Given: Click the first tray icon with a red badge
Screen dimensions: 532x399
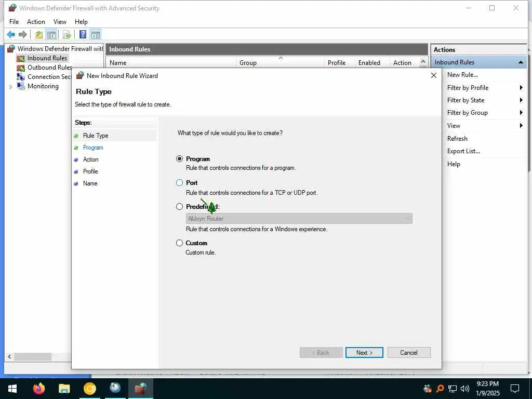Looking at the screenshot, I should [x=428, y=389].
